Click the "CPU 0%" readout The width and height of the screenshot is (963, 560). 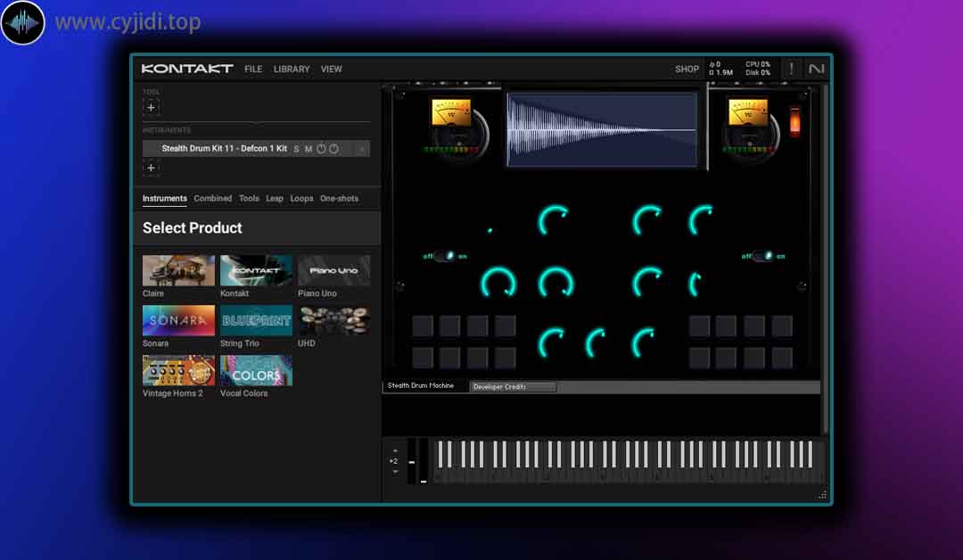(x=757, y=64)
